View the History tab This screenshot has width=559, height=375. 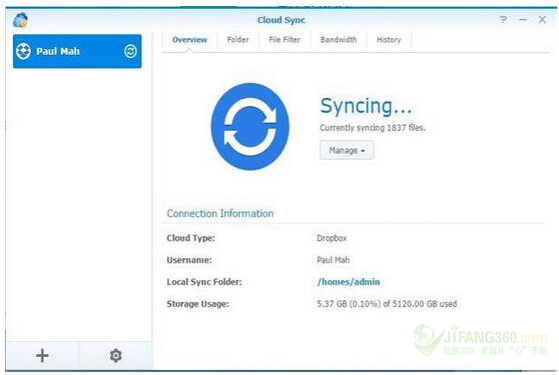[389, 40]
